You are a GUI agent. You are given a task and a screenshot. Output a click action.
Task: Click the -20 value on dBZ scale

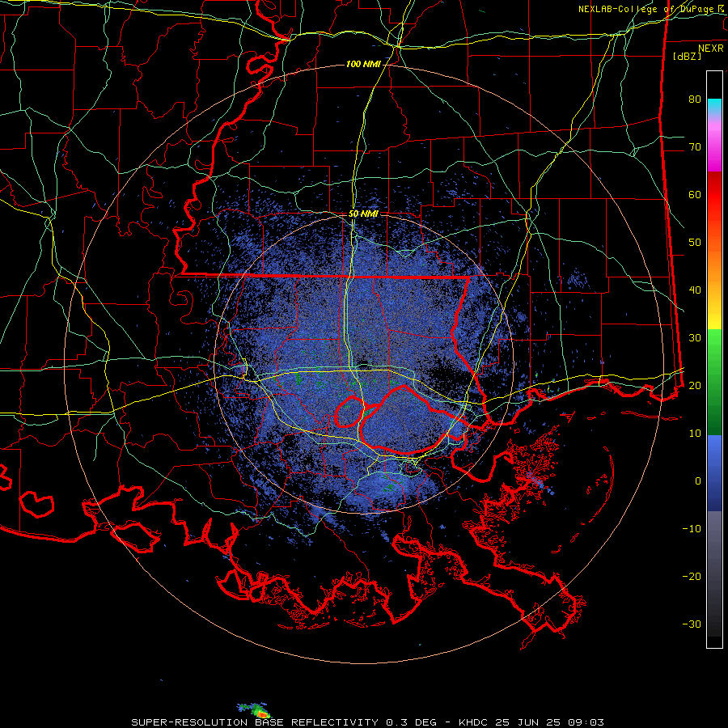(x=692, y=576)
